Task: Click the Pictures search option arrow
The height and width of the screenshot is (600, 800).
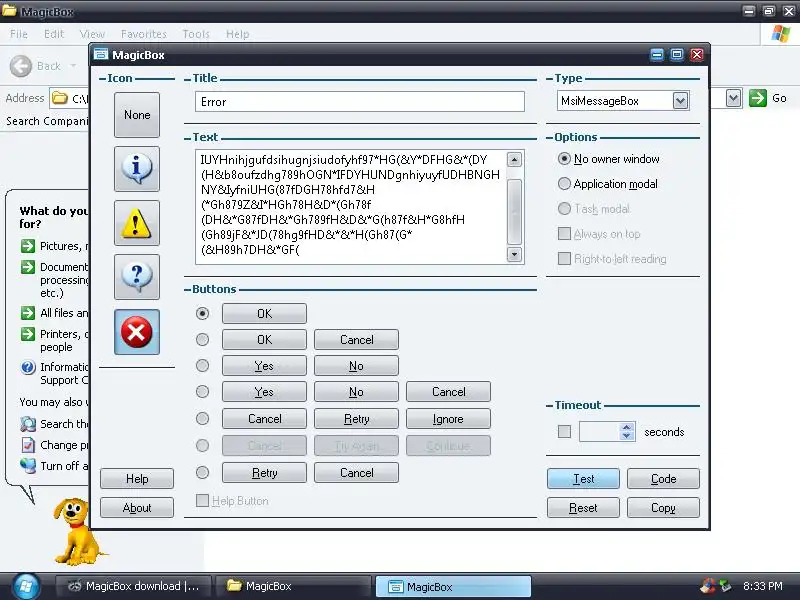Action: tap(28, 246)
